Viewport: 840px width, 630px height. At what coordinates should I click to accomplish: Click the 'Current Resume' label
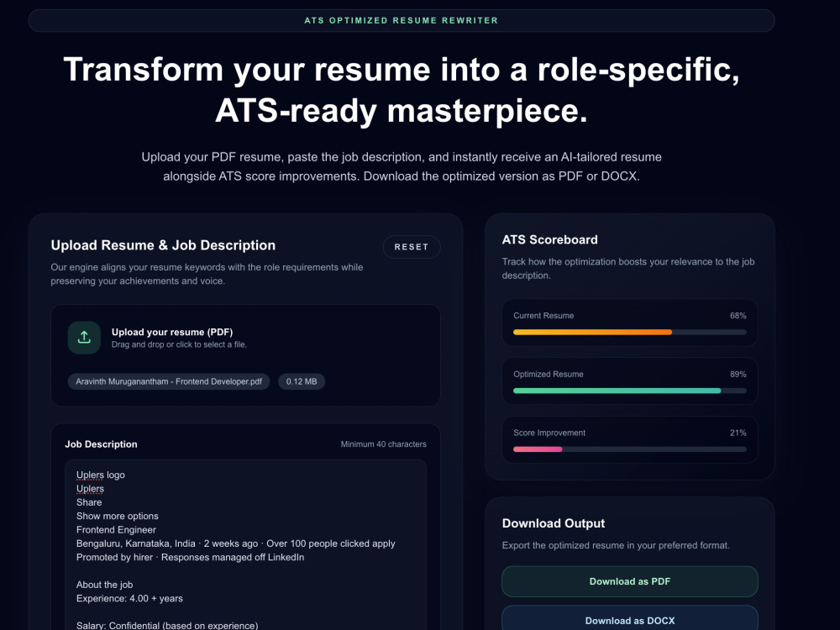tap(543, 316)
